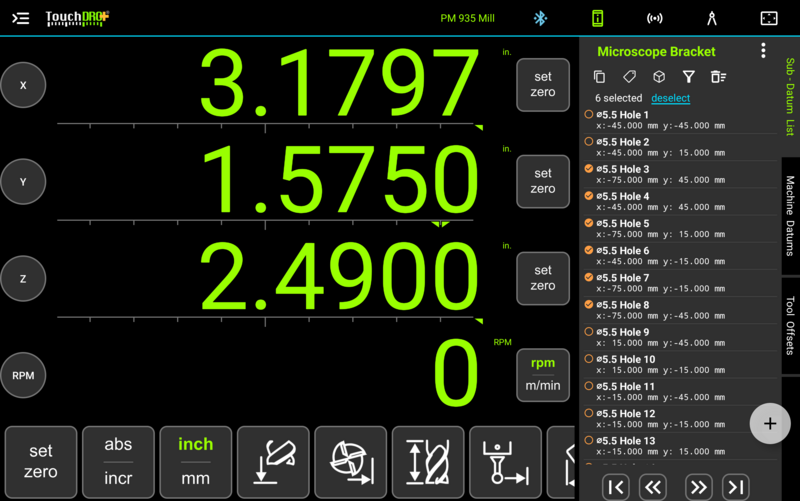800x501 pixels.
Task: Select the Y axis round button
Action: tap(23, 182)
